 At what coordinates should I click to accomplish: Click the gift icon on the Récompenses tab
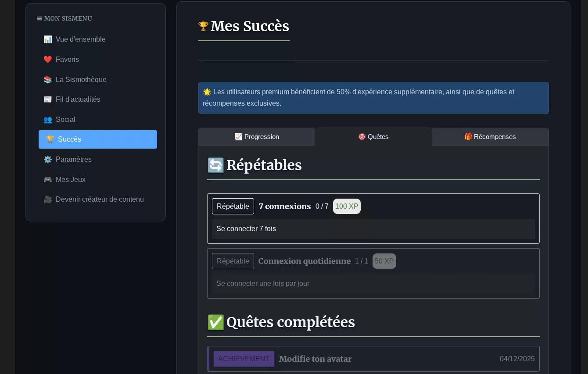tap(468, 137)
